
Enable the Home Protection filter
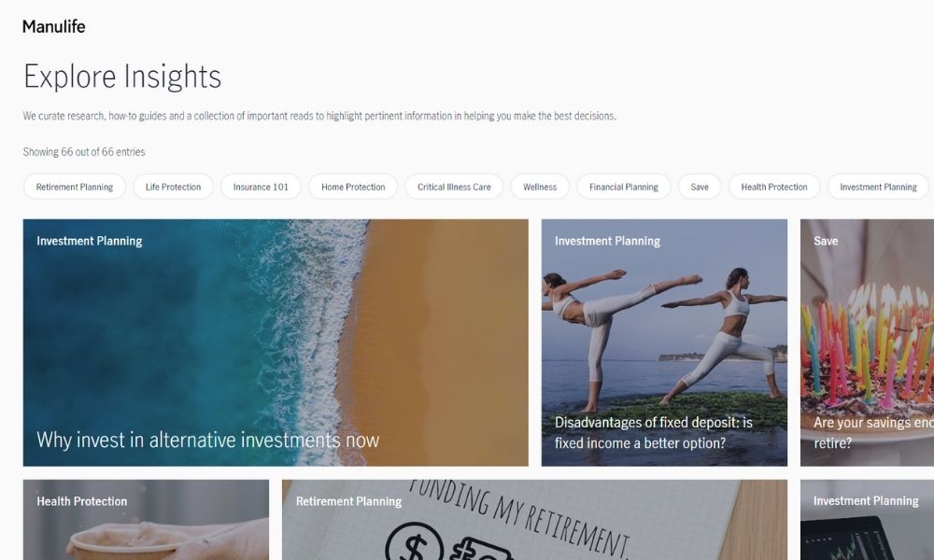(353, 187)
